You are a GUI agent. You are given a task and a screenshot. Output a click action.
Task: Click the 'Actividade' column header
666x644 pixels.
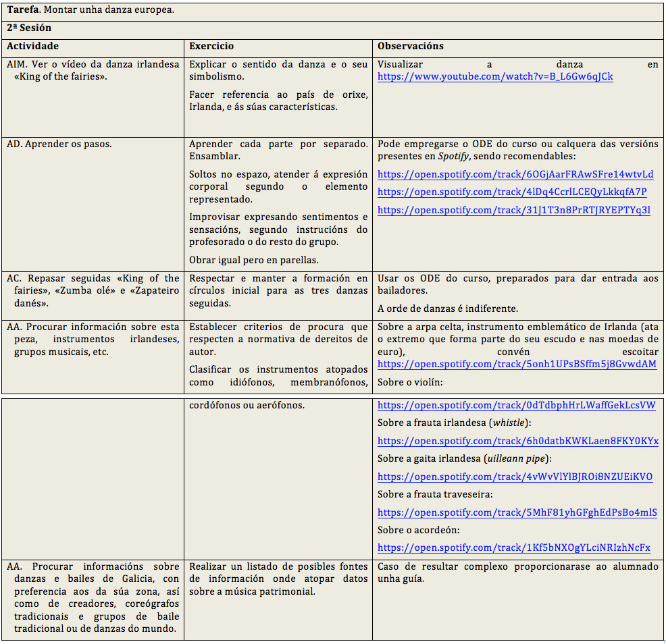[32, 47]
